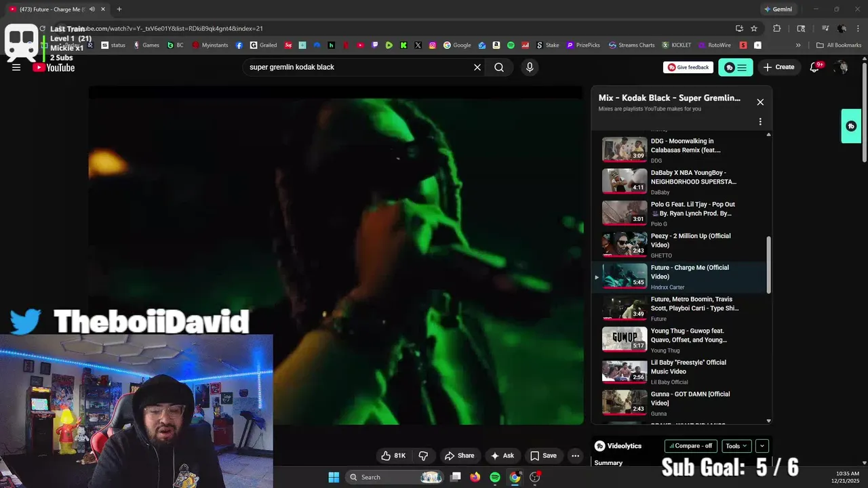Go to the YouTube home logo

coord(54,67)
